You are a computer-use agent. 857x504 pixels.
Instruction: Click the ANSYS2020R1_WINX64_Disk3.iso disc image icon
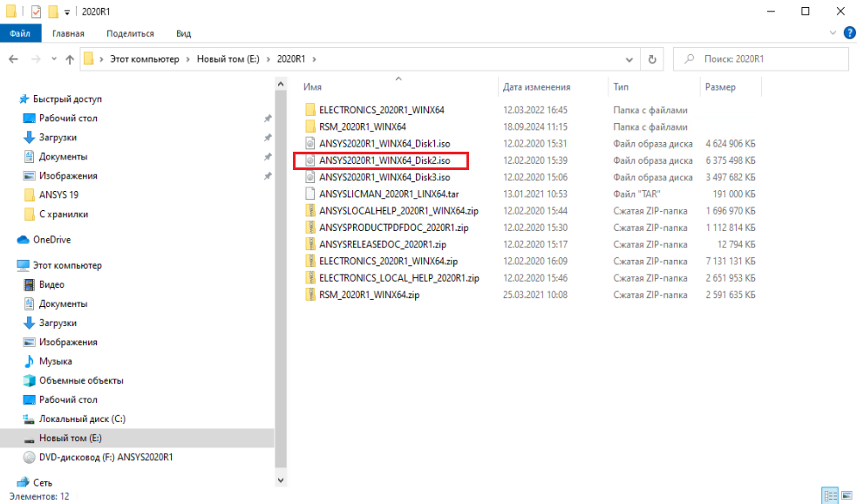(x=309, y=177)
